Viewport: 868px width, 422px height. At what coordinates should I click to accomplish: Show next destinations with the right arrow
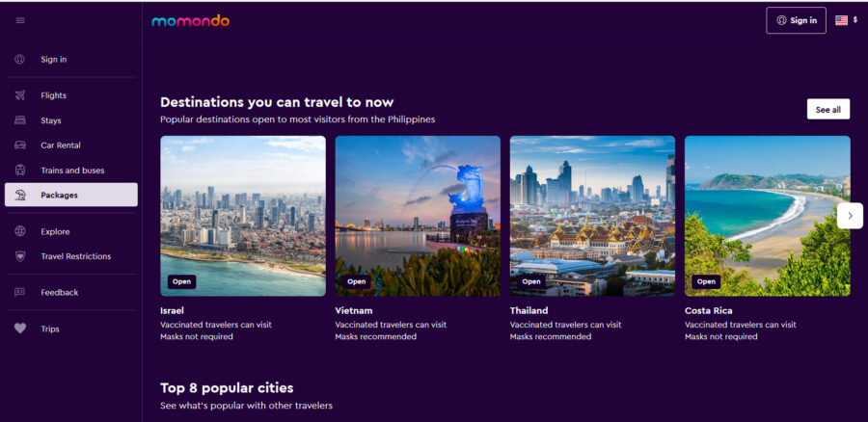pos(850,216)
